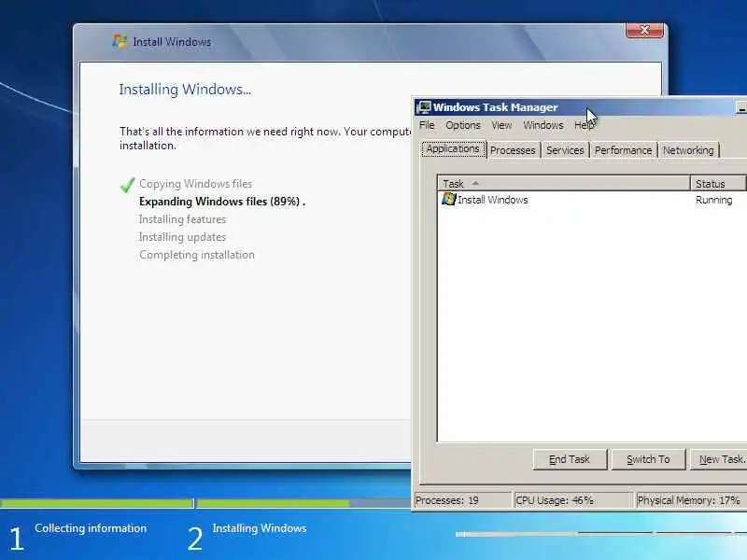Click the Copying Windows files step text

(x=196, y=184)
